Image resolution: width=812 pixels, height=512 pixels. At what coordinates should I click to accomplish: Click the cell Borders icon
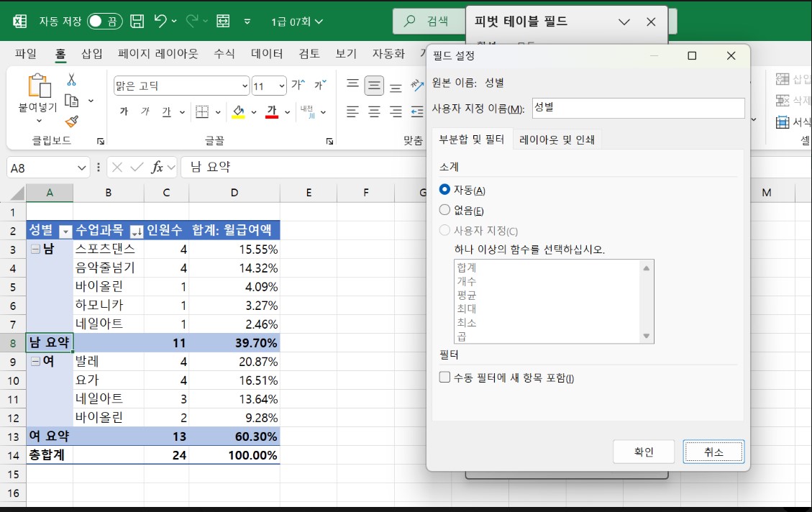tap(202, 112)
